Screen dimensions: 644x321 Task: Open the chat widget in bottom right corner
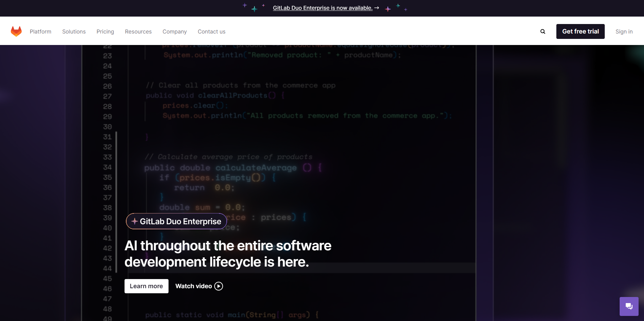point(629,306)
